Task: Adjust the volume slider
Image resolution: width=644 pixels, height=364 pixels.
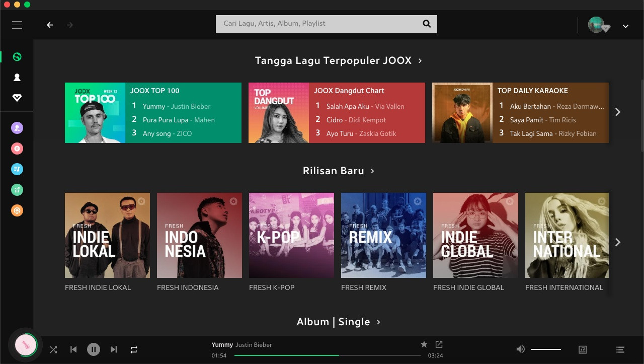Action: [x=546, y=349]
